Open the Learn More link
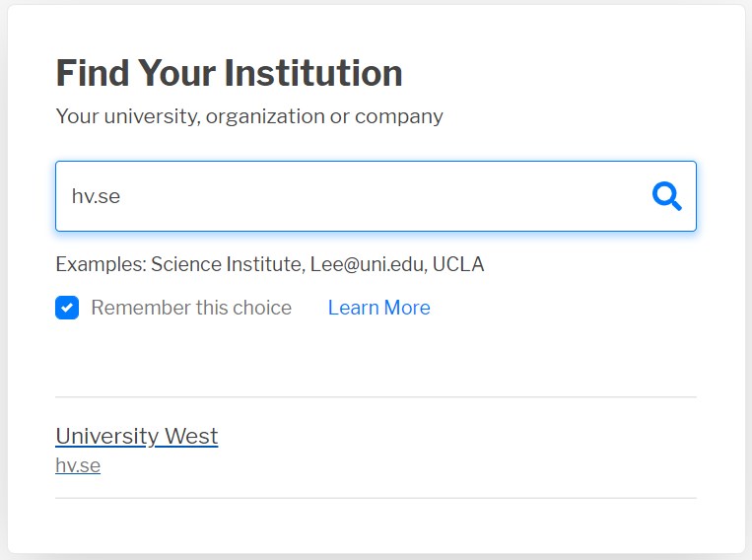The width and height of the screenshot is (752, 560). (378, 308)
